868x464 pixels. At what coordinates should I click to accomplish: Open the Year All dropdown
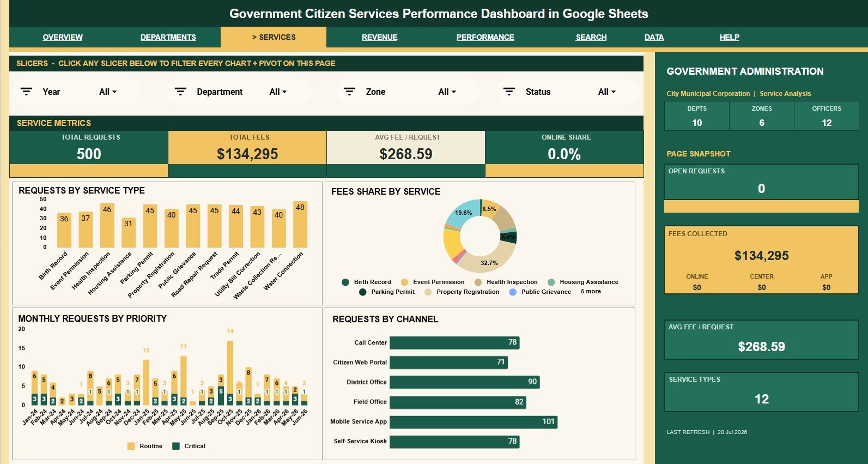[108, 92]
